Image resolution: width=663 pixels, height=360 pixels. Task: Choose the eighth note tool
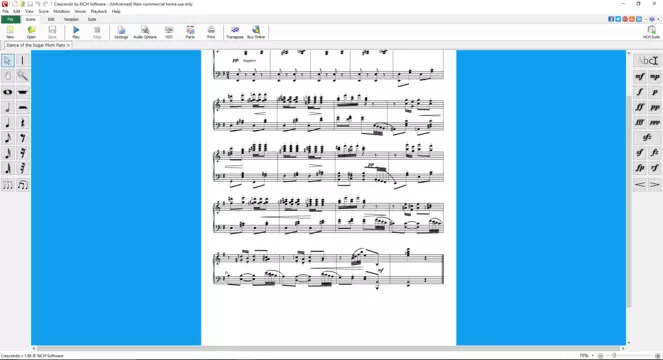tap(8, 138)
